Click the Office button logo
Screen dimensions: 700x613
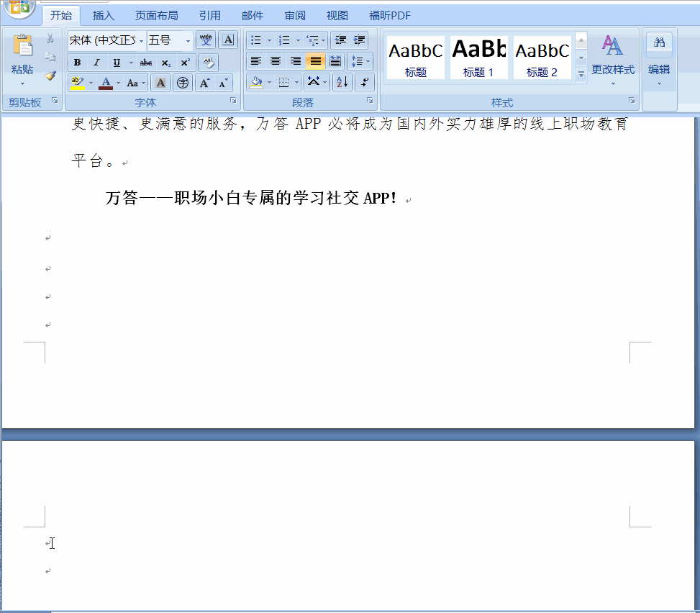click(x=19, y=8)
